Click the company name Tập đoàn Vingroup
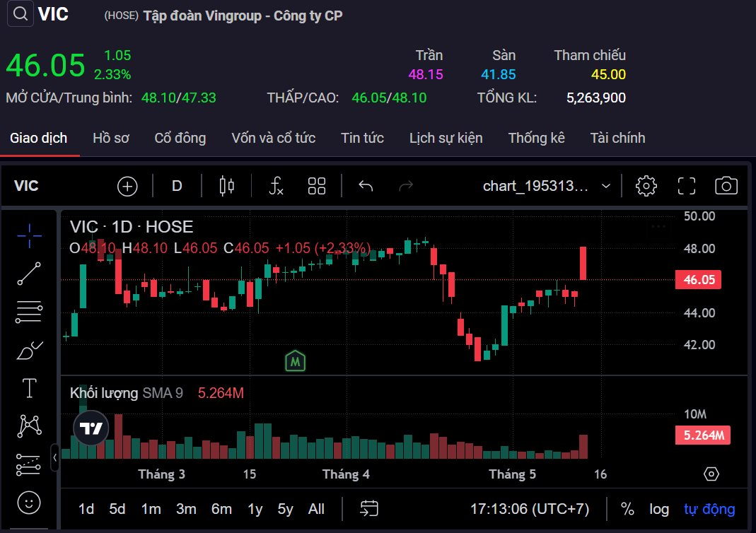 coord(243,16)
